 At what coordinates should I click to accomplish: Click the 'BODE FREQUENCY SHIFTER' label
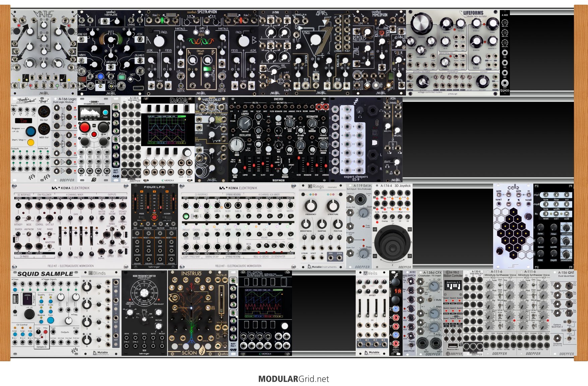tap(144, 276)
